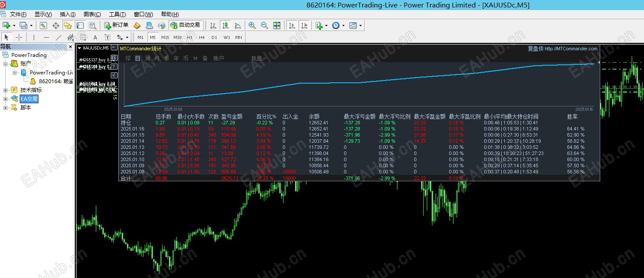Open the 帮助(H) menu
This screenshot has height=278, width=644.
170,14
